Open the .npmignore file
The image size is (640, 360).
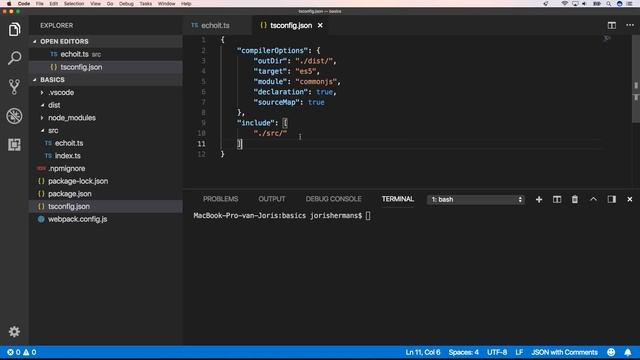tap(106, 169)
